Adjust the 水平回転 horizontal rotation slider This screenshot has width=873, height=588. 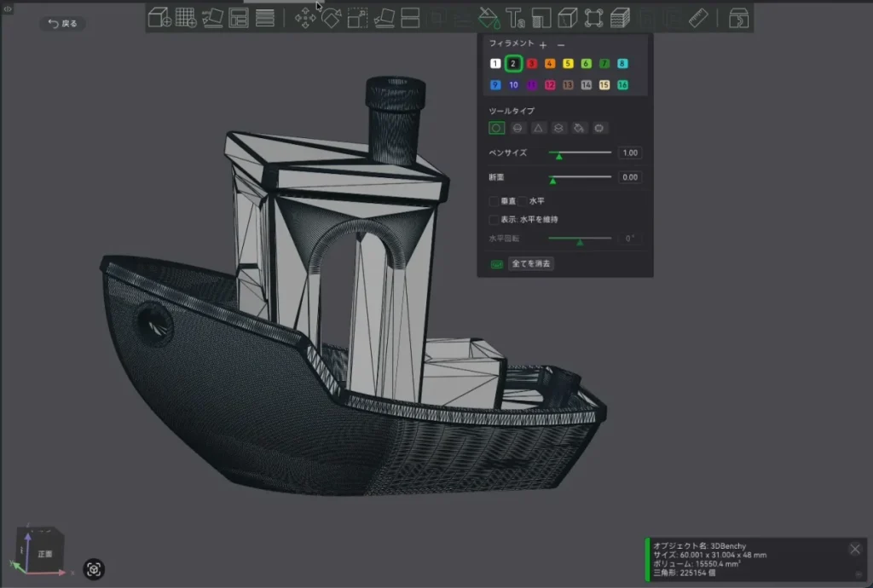(580, 239)
